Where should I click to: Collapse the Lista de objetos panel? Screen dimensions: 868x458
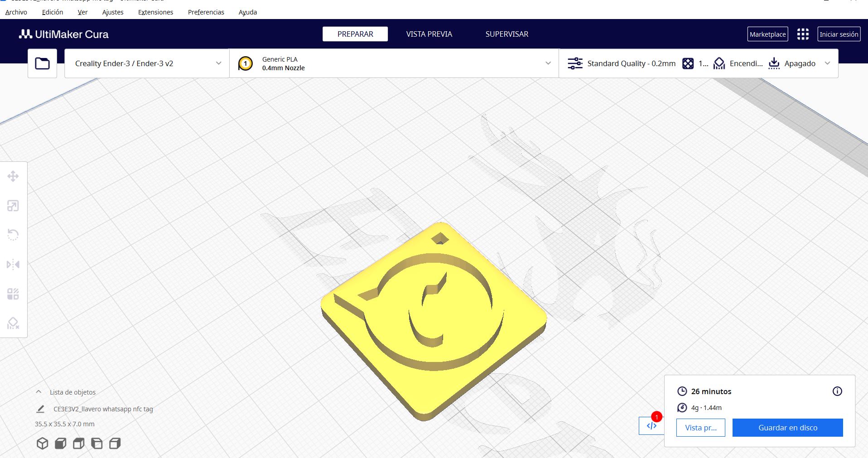tap(39, 392)
